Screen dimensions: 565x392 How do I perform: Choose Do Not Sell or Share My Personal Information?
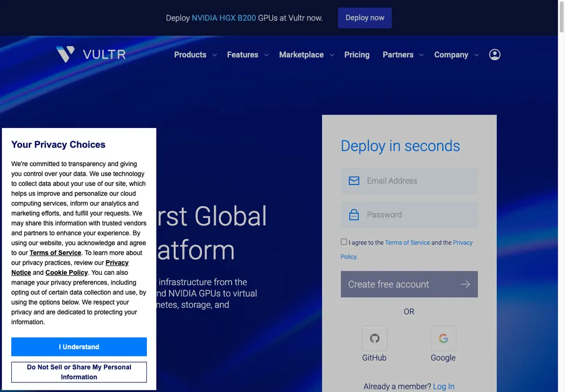click(x=79, y=372)
